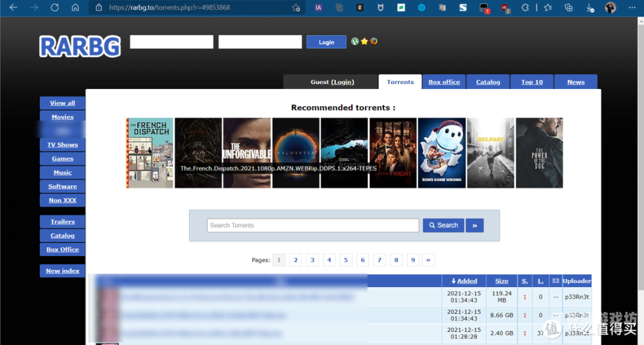Open browser Extensions puzzle icon
Image resolution: width=644 pixels, height=345 pixels.
click(525, 8)
